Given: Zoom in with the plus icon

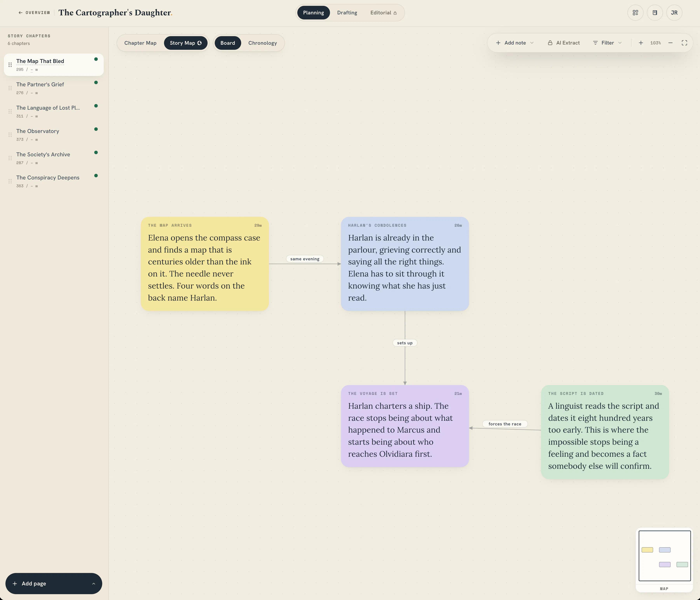Looking at the screenshot, I should click(641, 43).
